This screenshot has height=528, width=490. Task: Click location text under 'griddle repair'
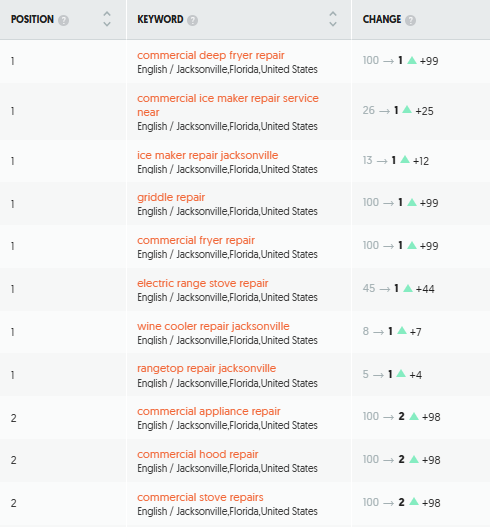(227, 211)
